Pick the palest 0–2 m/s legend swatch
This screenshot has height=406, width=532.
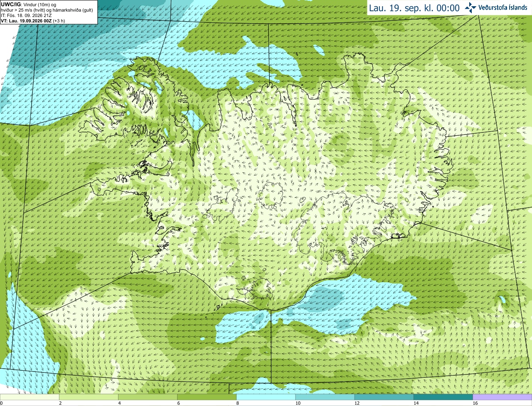30,397
